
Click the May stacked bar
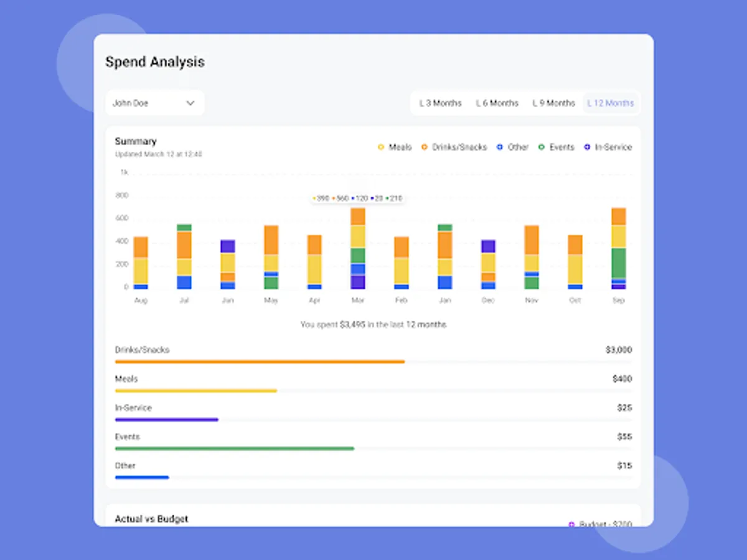pos(271,257)
